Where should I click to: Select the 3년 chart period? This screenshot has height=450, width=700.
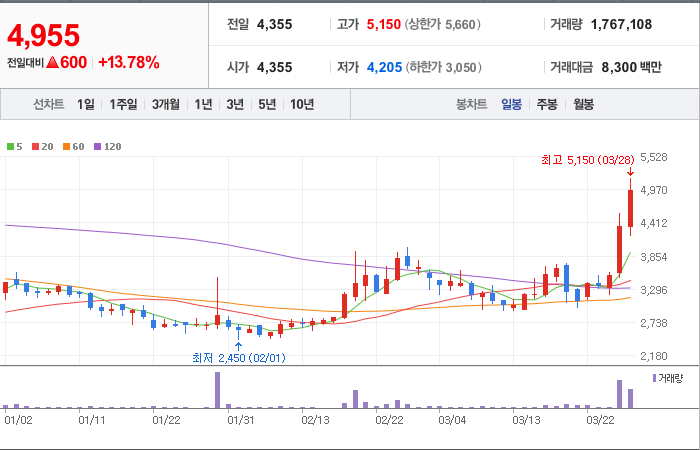[x=235, y=104]
